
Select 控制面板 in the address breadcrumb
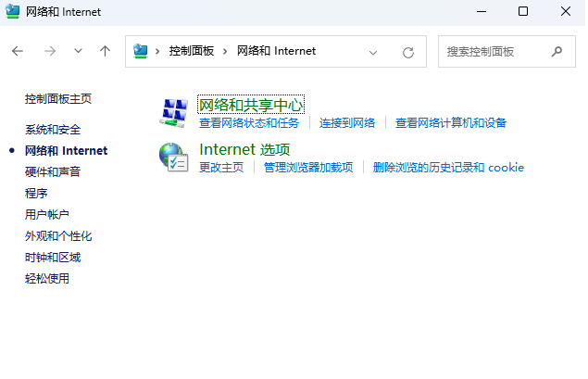point(192,51)
